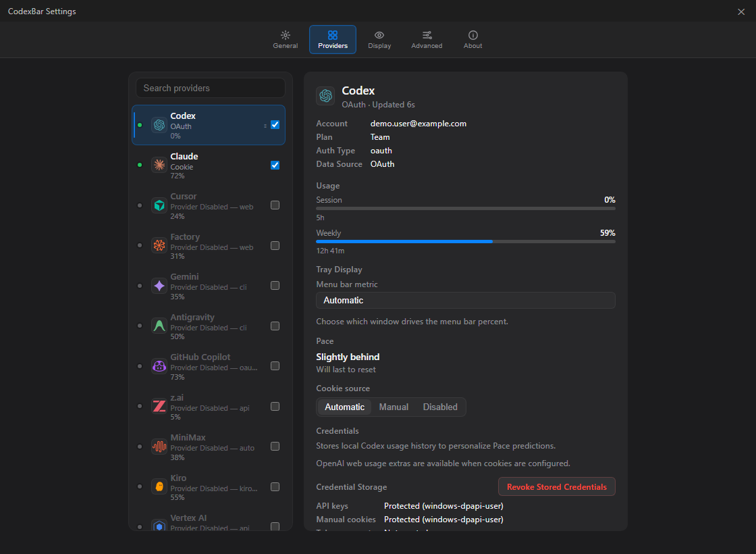Enable the Gemini provider checkbox
756x554 pixels.
click(275, 286)
